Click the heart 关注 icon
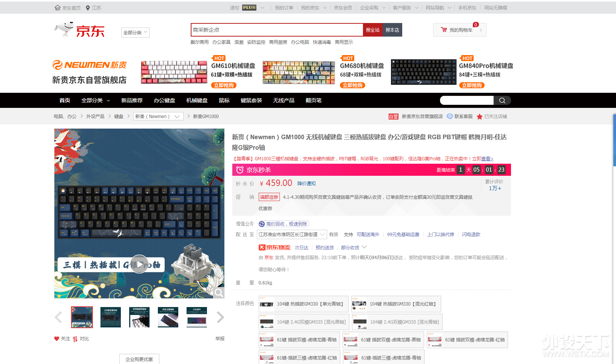616x364 pixels. (57, 339)
